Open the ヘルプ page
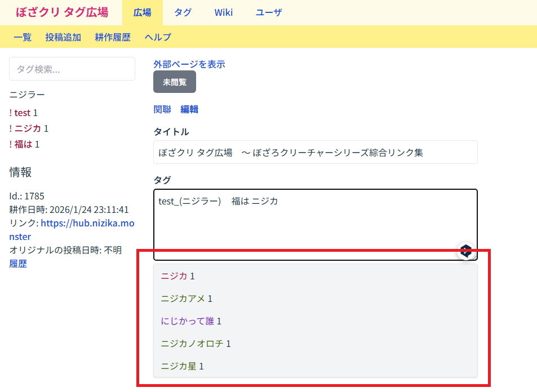The height and width of the screenshot is (392, 537). point(158,37)
